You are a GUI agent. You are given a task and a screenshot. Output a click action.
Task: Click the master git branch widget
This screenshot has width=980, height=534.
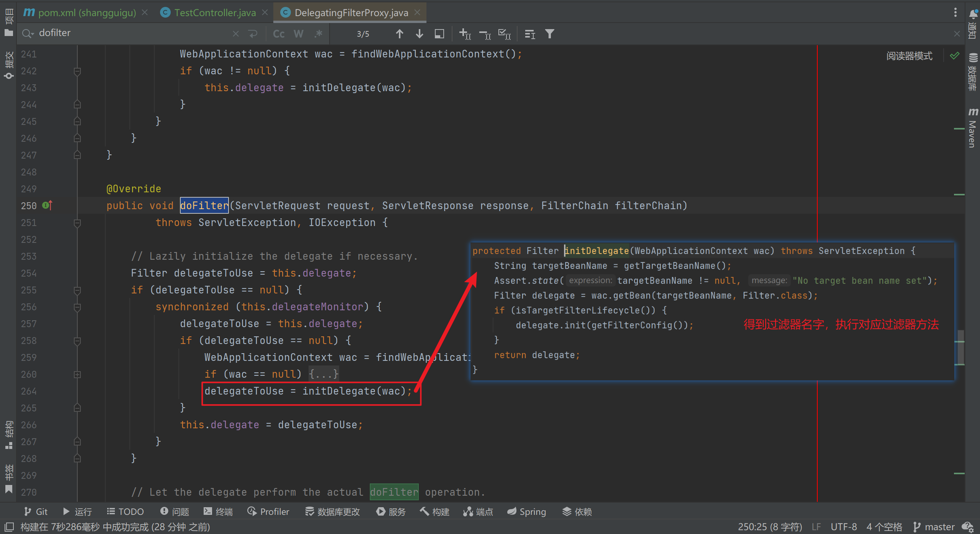pyautogui.click(x=934, y=527)
